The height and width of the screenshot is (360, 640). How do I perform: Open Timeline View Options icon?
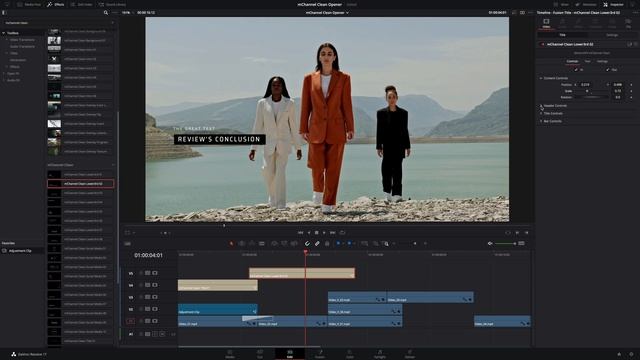pos(127,244)
